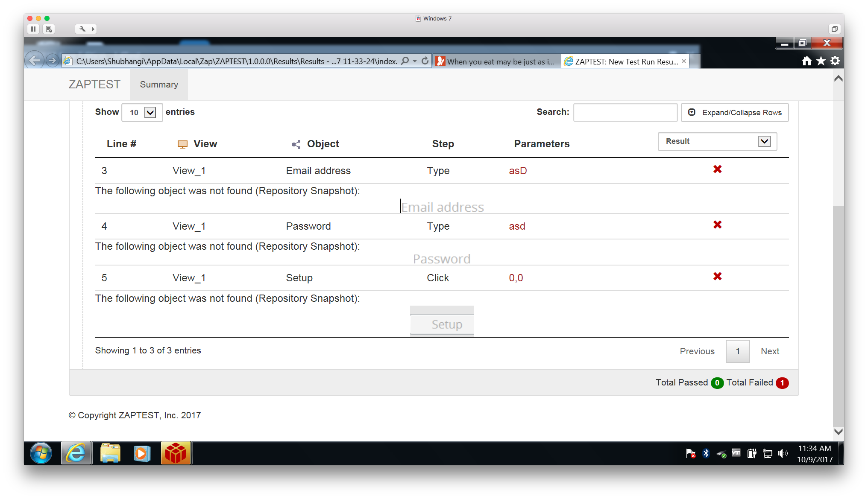Image resolution: width=868 pixels, height=499 pixels.
Task: Go forward in Internet Explorer
Action: [52, 61]
